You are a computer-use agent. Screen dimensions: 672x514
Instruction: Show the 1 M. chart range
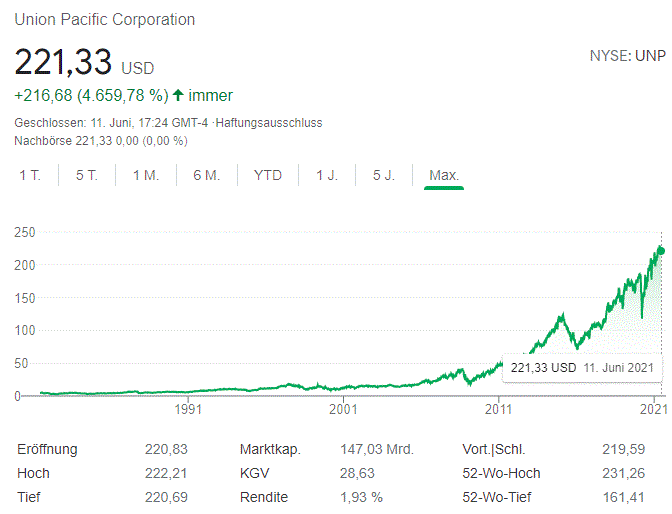[x=146, y=175]
